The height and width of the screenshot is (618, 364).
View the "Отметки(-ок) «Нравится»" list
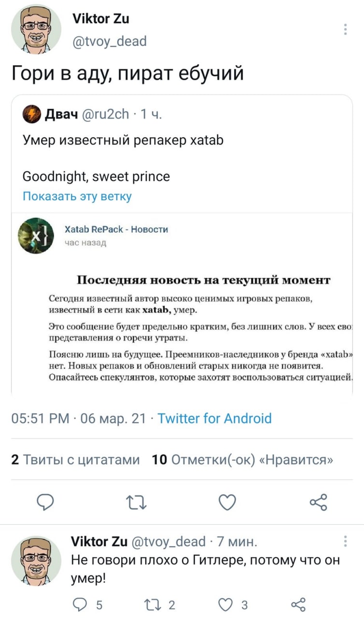pyautogui.click(x=242, y=460)
